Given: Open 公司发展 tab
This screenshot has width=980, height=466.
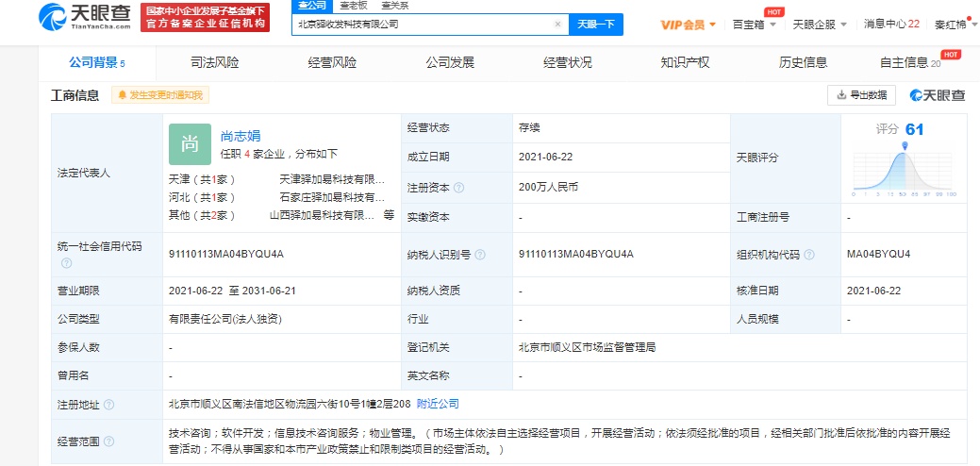Looking at the screenshot, I should [x=450, y=62].
